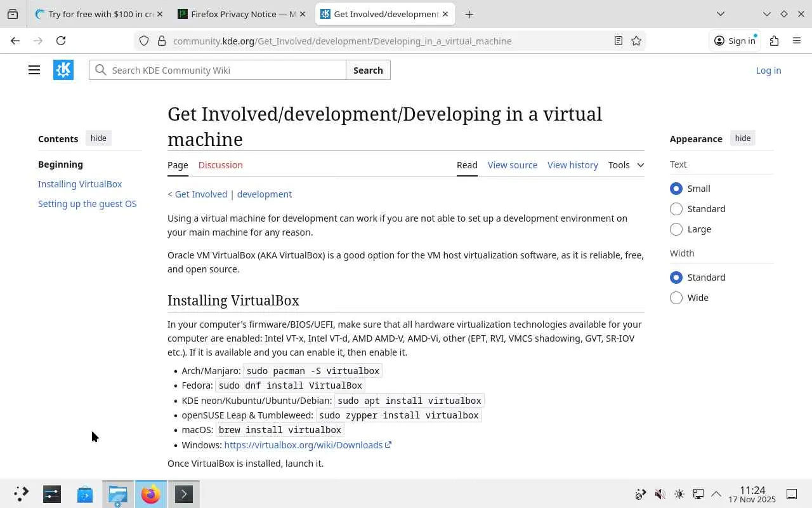Reload the current page
Image resolution: width=812 pixels, height=508 pixels.
click(61, 41)
